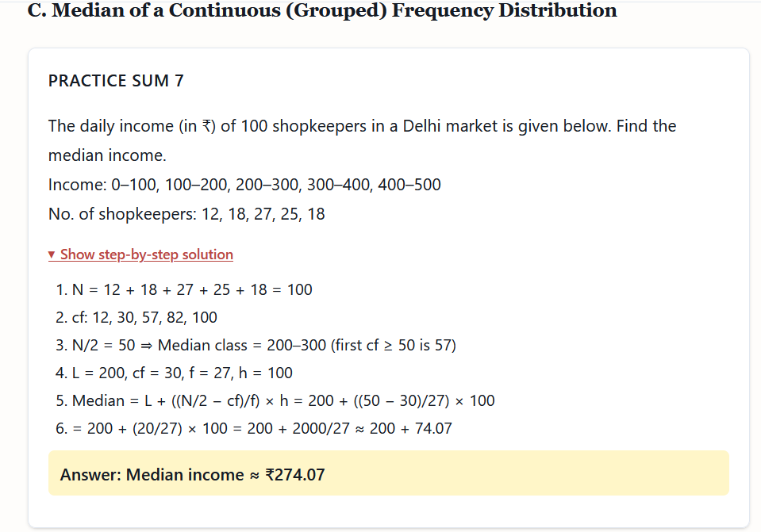Viewport: 761px width, 532px height.
Task: Click the "No. of shopkeepers" frequency line
Action: coord(186,214)
